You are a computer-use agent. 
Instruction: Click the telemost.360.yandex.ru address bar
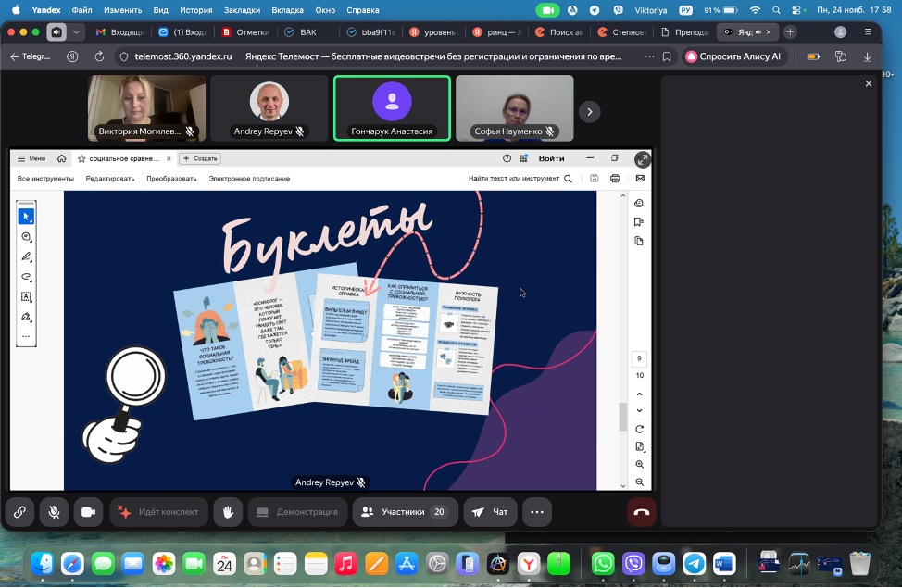coord(183,56)
